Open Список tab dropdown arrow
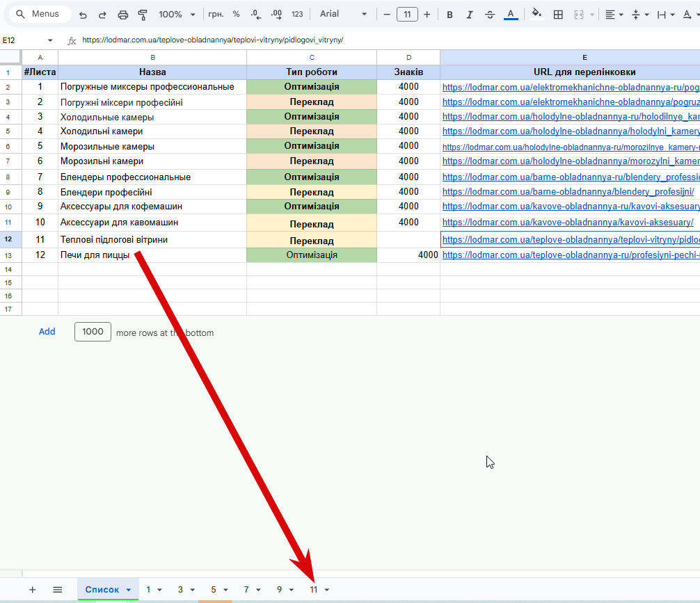 tap(129, 590)
